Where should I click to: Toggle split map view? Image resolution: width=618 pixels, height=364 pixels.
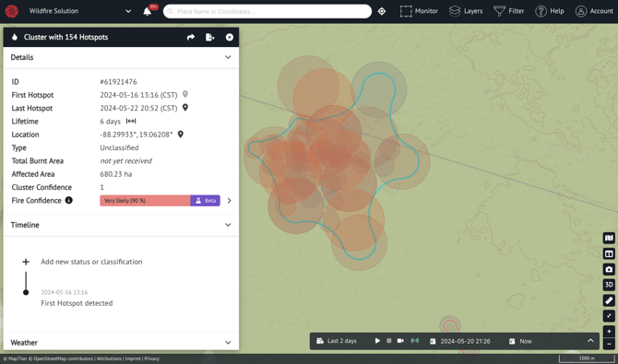point(609,253)
